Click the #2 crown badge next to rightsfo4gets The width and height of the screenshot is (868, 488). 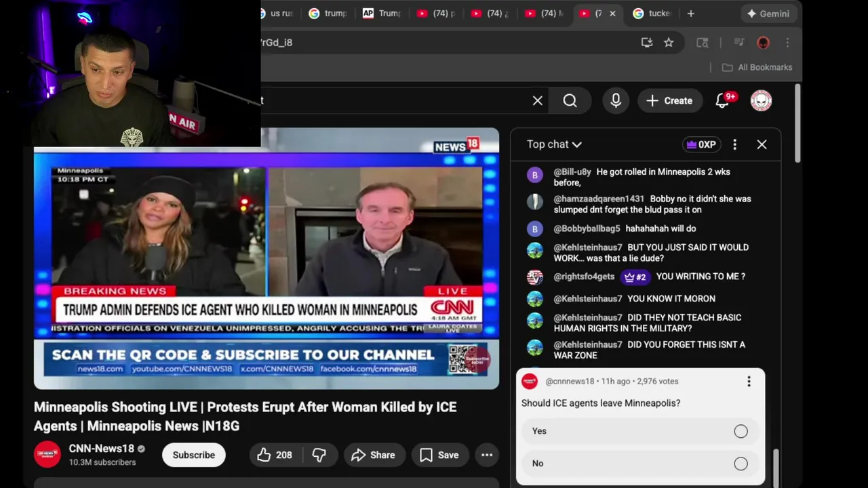[x=635, y=277]
